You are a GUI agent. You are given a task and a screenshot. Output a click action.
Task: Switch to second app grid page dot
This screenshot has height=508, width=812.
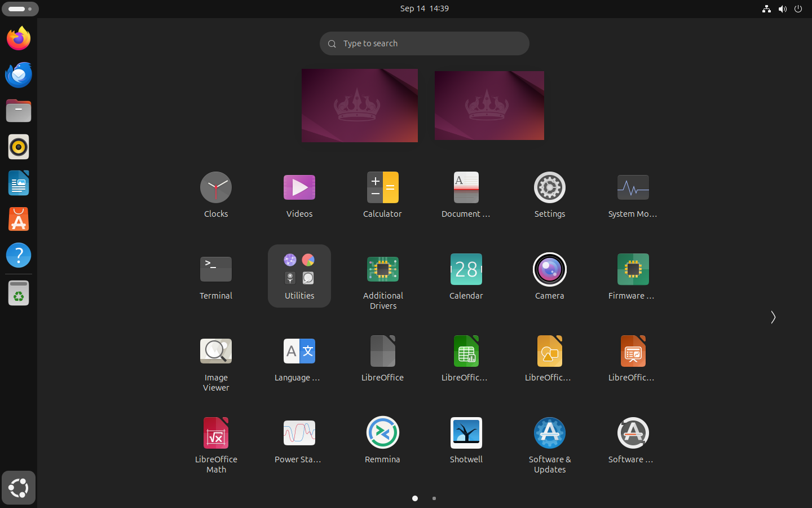pos(434,498)
